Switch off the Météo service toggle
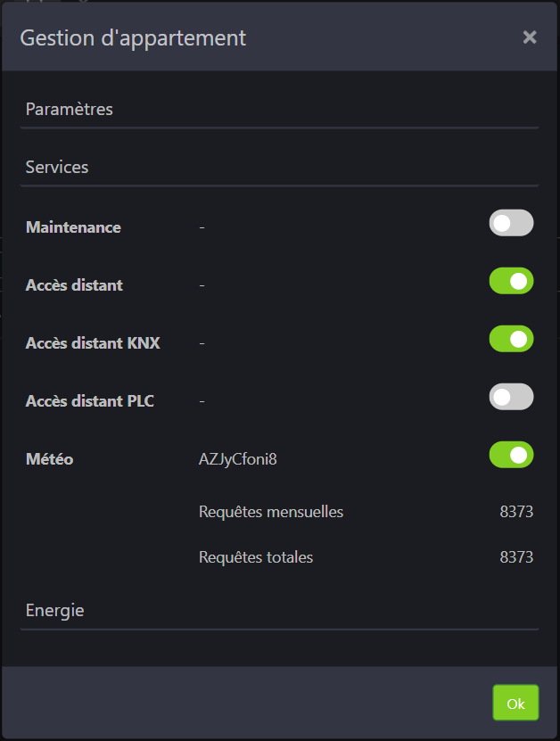The height and width of the screenshot is (741, 560). [511, 455]
